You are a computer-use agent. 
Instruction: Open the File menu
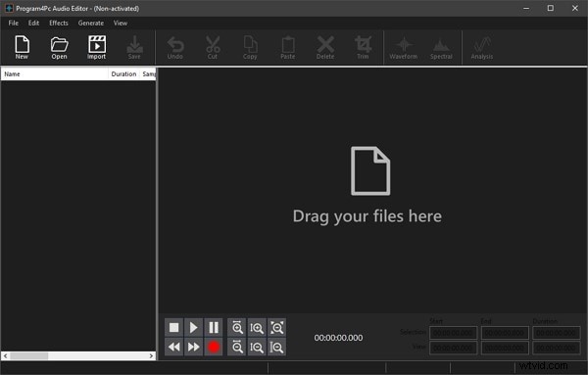tap(13, 23)
